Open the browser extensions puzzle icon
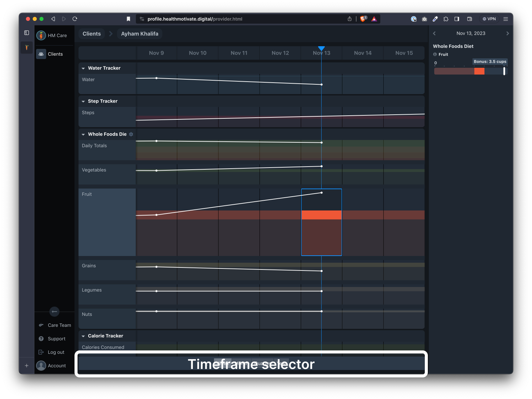The width and height of the screenshot is (532, 399). coord(446,19)
